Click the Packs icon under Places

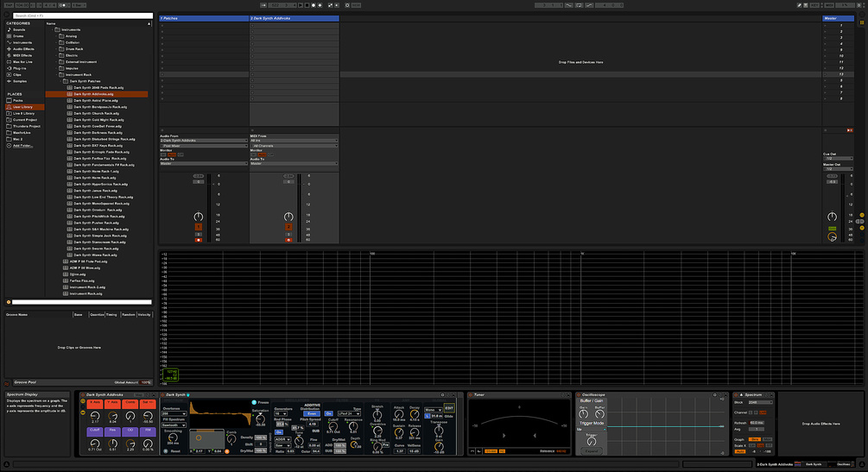point(10,100)
